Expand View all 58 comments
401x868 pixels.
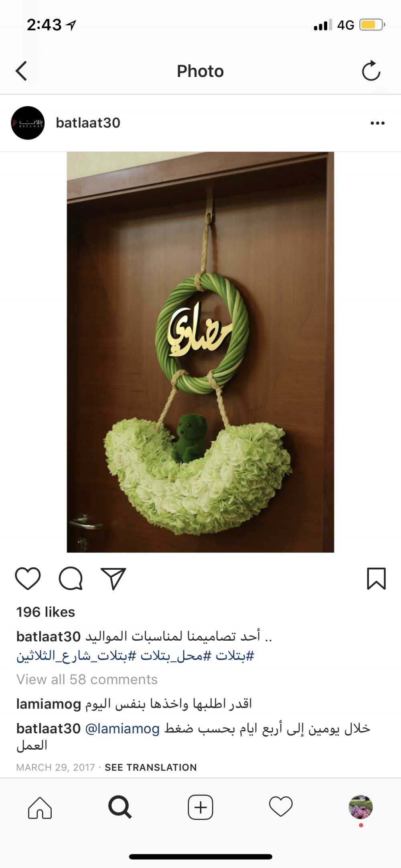tap(87, 679)
